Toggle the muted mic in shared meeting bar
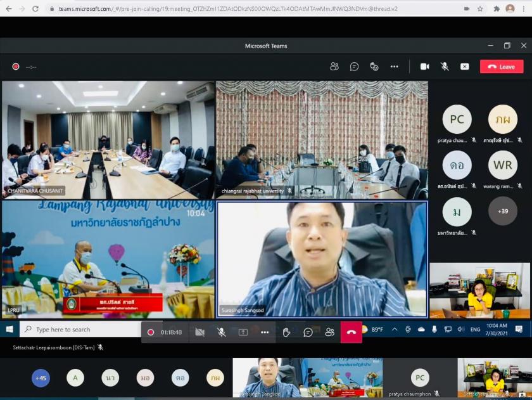Screen dimensions: 532x400 221,332
